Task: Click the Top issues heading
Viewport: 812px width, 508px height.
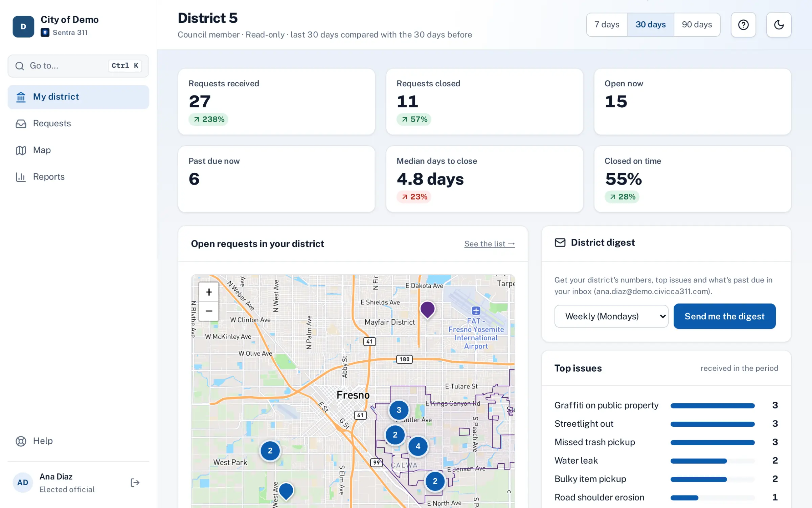Action: click(x=578, y=368)
